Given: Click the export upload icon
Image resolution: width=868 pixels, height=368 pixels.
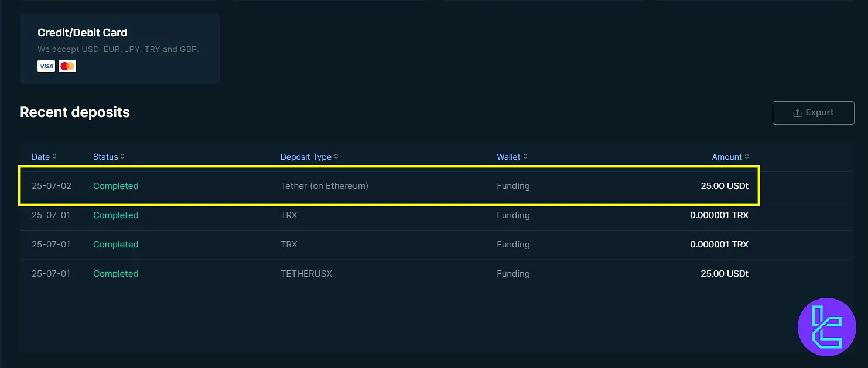Looking at the screenshot, I should click(x=797, y=113).
